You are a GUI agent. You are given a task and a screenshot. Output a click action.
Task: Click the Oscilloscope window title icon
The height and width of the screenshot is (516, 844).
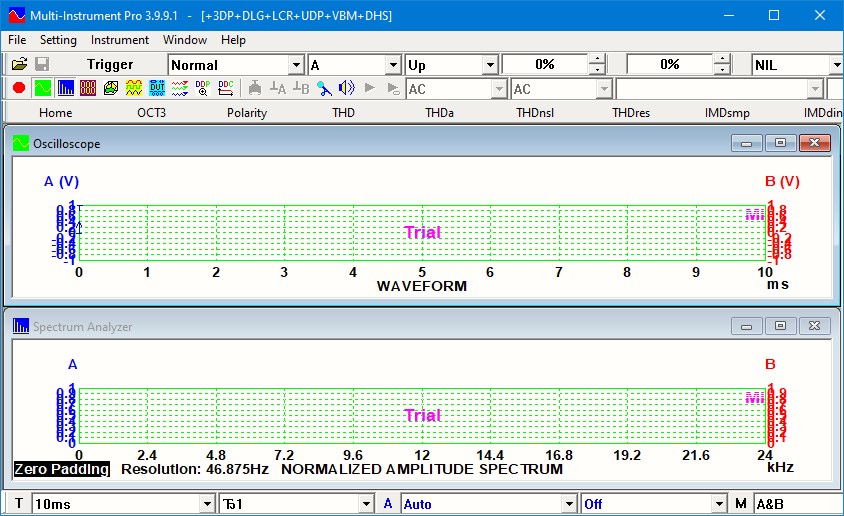pyautogui.click(x=20, y=143)
